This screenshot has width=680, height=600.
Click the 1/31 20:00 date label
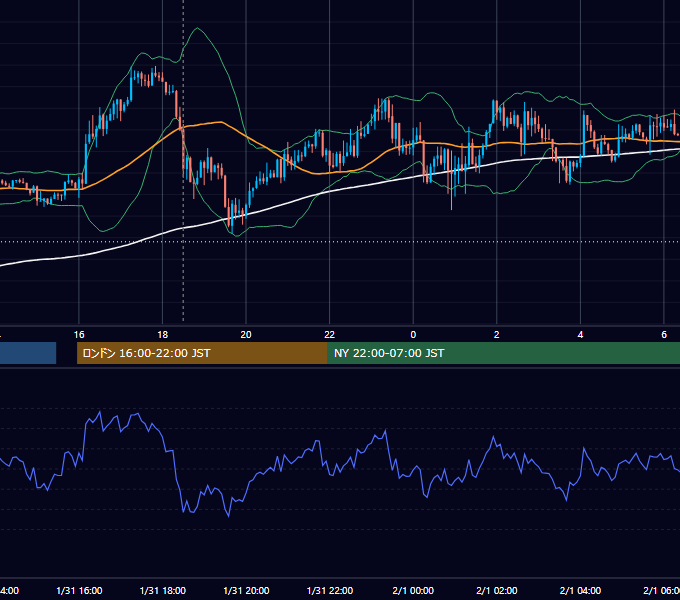(246, 590)
